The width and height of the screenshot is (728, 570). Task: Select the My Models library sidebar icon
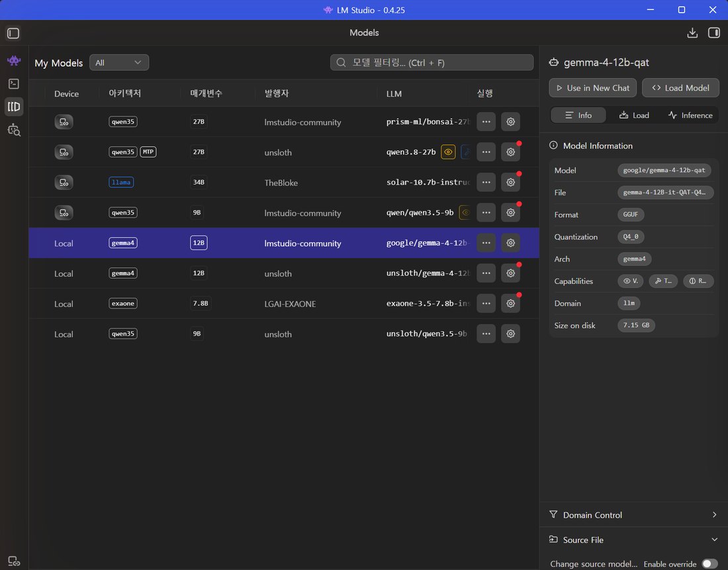(14, 107)
